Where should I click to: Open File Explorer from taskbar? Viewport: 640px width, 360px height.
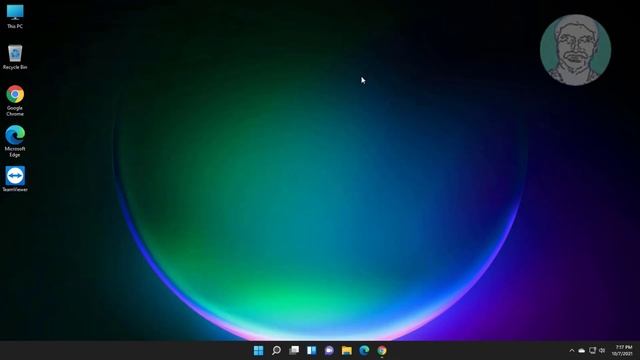tap(347, 350)
